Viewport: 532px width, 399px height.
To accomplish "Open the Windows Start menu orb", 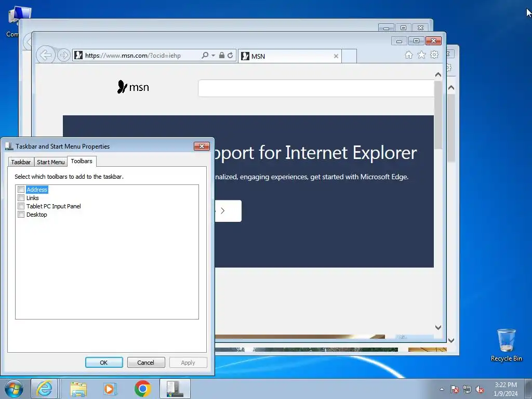I will tap(14, 389).
